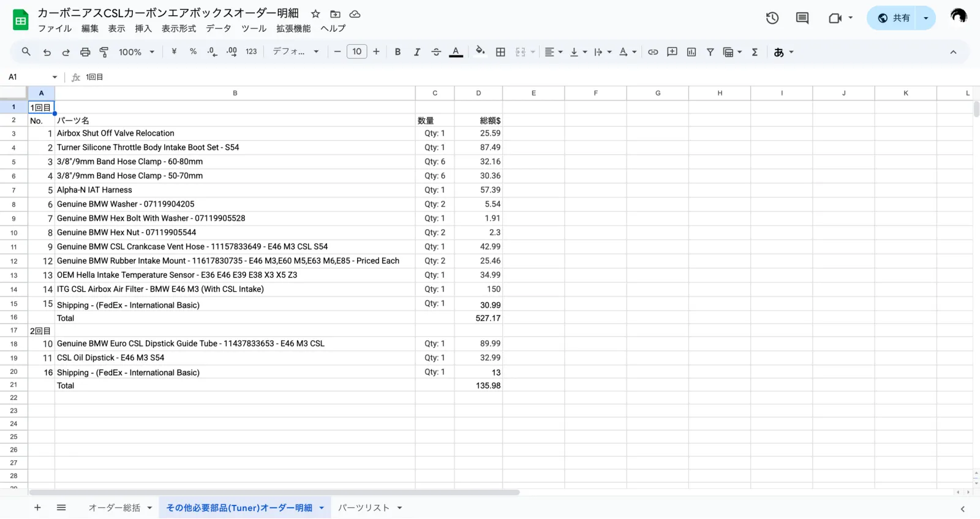
Task: Click the Insert chart icon
Action: tap(692, 52)
